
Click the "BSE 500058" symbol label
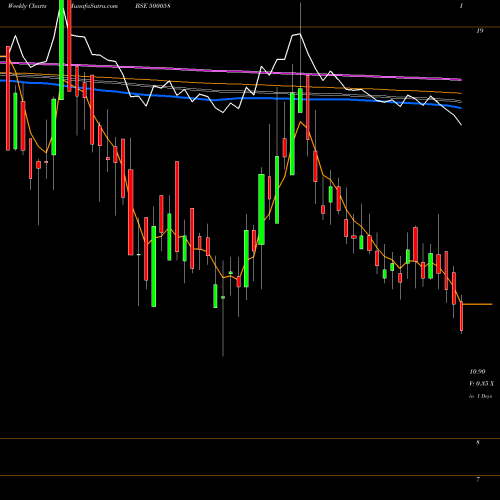[153, 6]
